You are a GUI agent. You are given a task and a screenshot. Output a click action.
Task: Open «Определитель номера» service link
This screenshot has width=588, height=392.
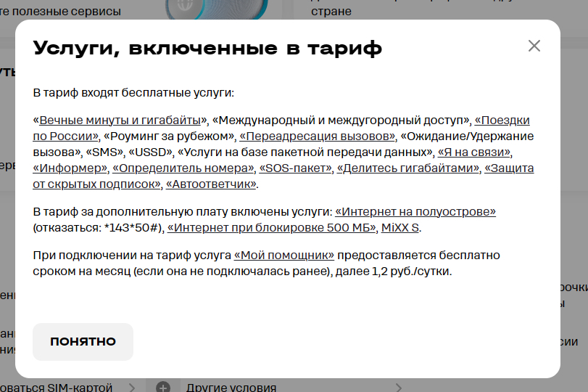[x=183, y=168]
